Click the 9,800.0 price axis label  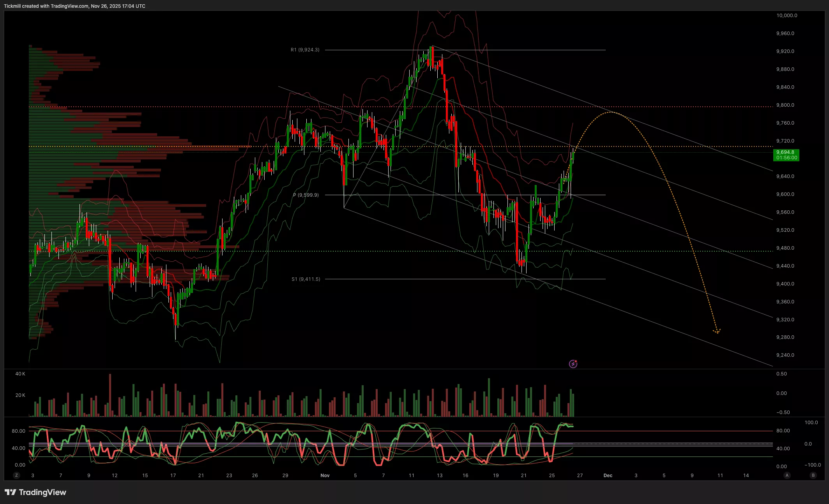point(785,105)
